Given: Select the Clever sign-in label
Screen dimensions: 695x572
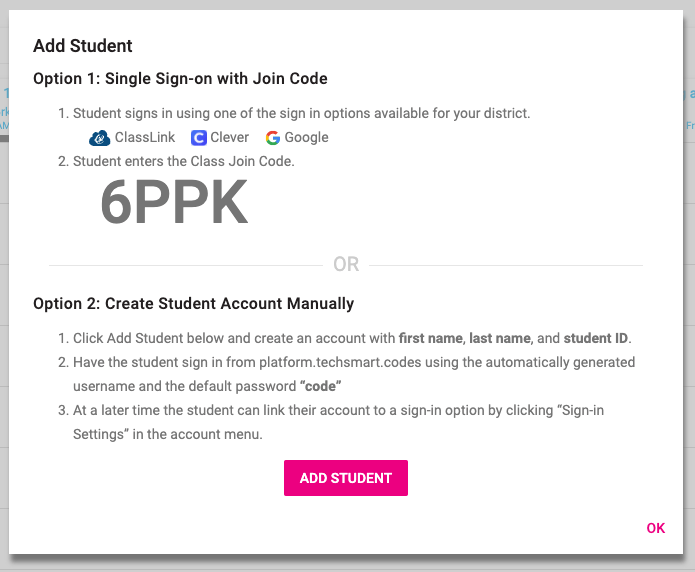Looking at the screenshot, I should point(230,138).
